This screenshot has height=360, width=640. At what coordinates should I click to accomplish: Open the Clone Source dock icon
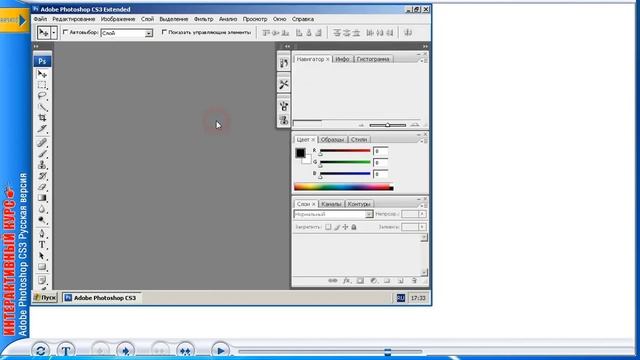coord(284,120)
